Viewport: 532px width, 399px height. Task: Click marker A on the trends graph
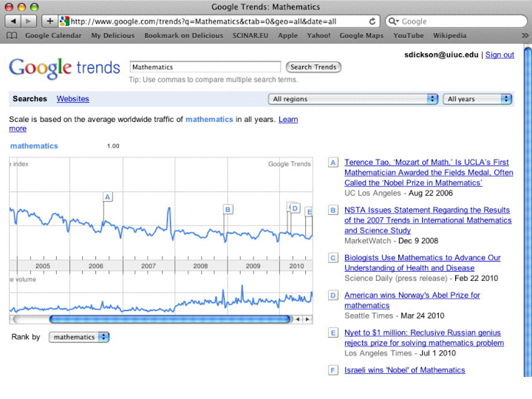[108, 197]
